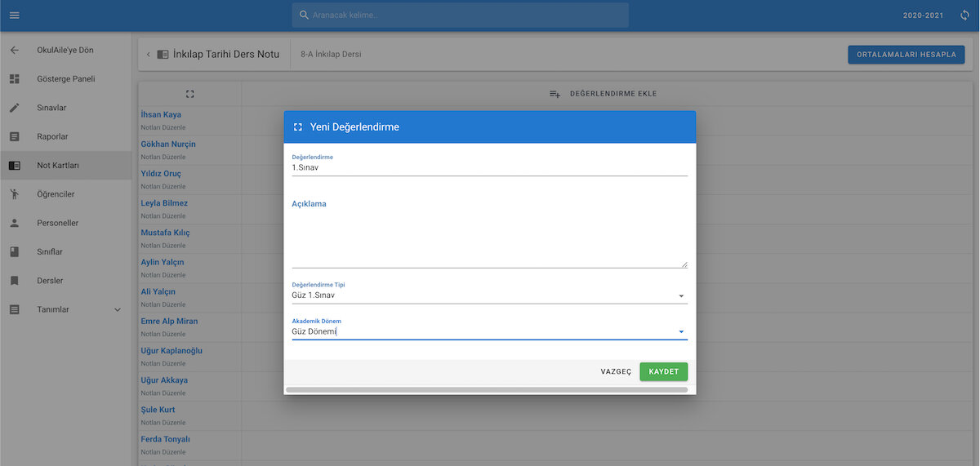
Task: Click the Açıklama resize handle corner
Action: (x=684, y=264)
